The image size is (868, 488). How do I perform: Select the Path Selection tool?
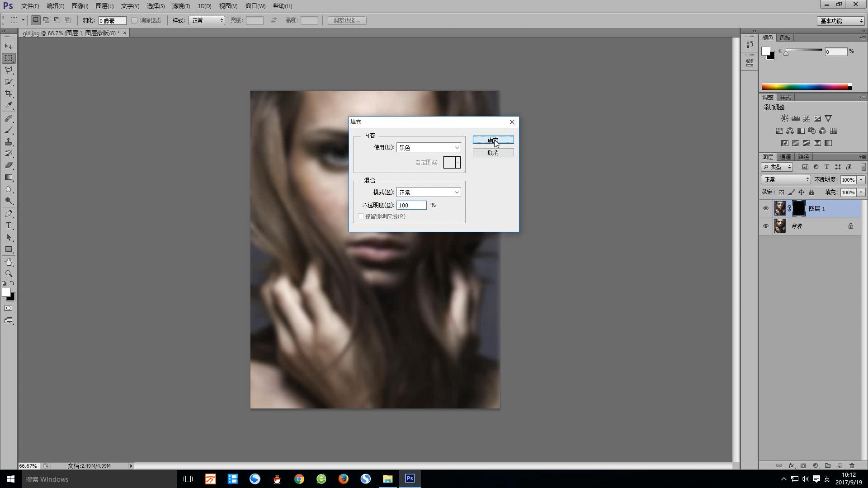[x=9, y=237]
